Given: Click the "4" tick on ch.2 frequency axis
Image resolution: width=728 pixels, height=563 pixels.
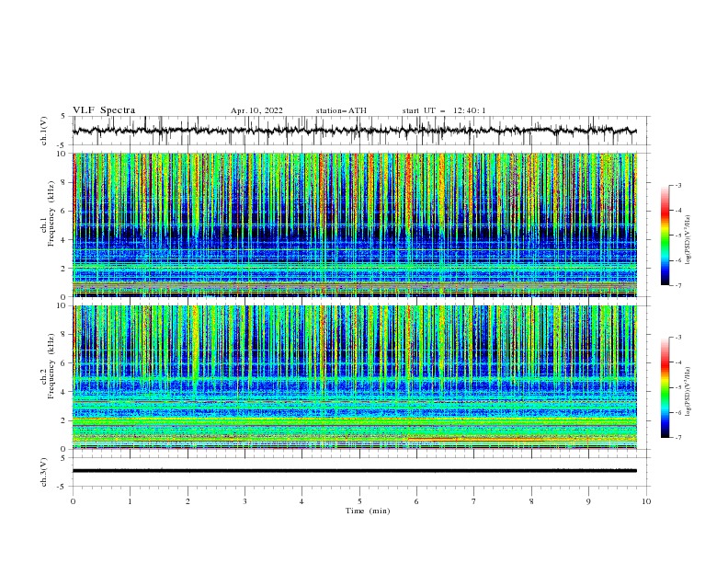Looking at the screenshot, I should tap(64, 392).
